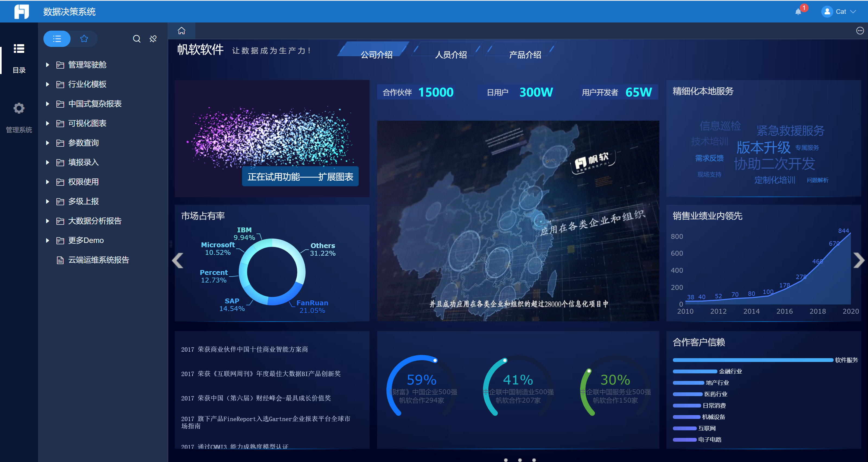
Task: Click the notification bell icon
Action: click(x=798, y=12)
